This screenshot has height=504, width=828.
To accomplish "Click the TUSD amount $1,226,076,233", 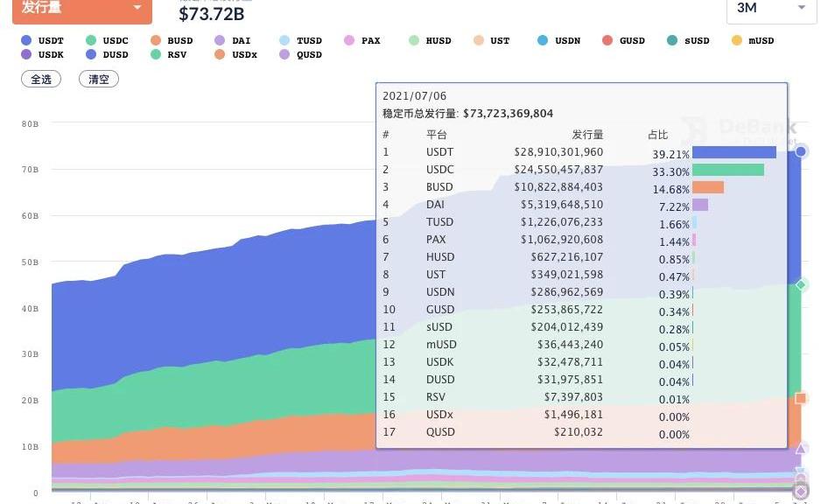I will 562,221.
